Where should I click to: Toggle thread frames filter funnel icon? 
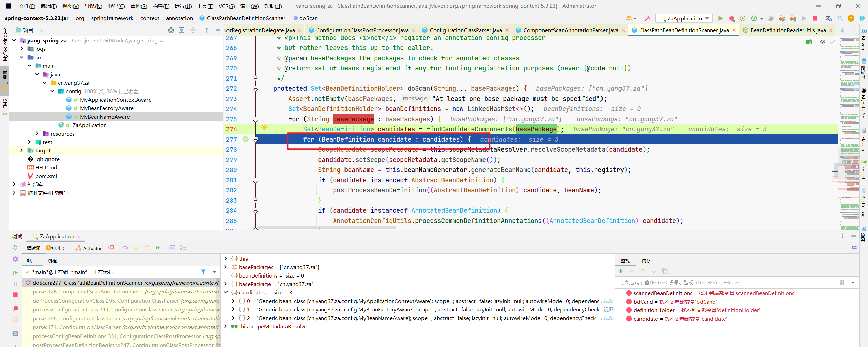point(203,272)
